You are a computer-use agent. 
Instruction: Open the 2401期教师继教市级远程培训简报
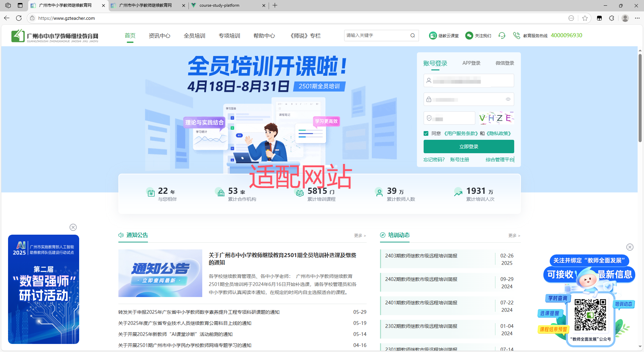(421, 303)
